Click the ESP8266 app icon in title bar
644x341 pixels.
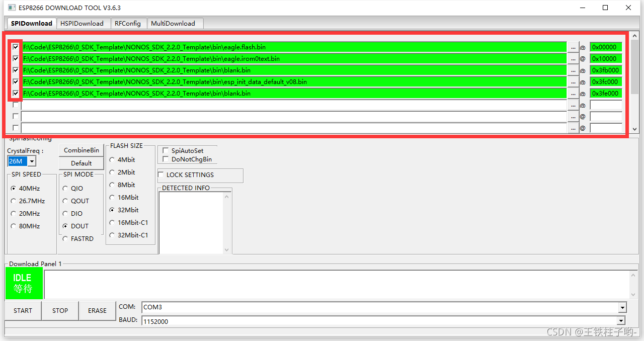[x=12, y=8]
